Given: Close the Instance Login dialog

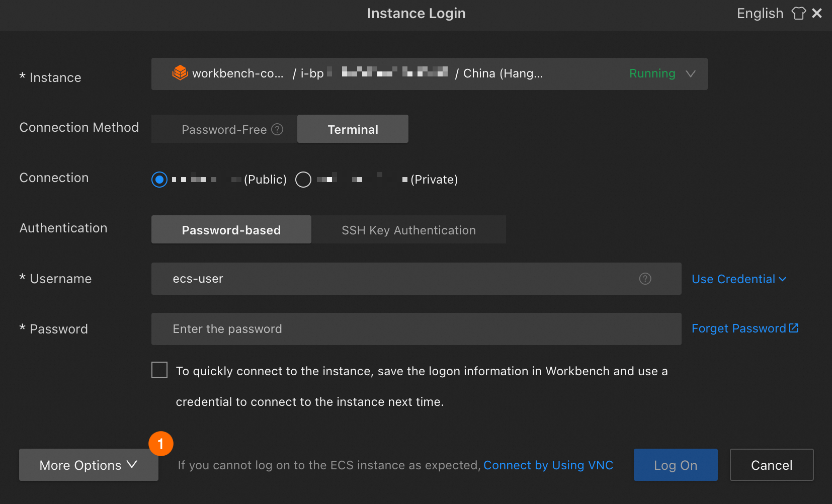Looking at the screenshot, I should (x=817, y=13).
